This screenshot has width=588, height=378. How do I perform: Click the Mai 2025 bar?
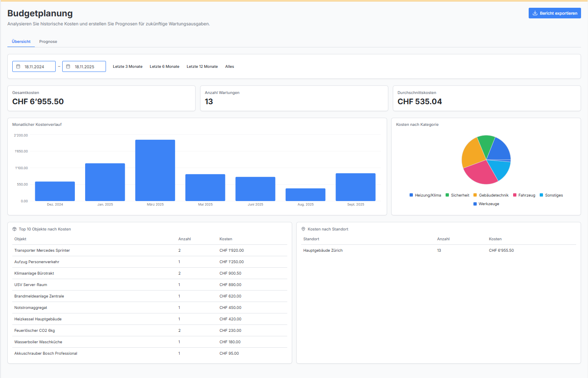(205, 188)
